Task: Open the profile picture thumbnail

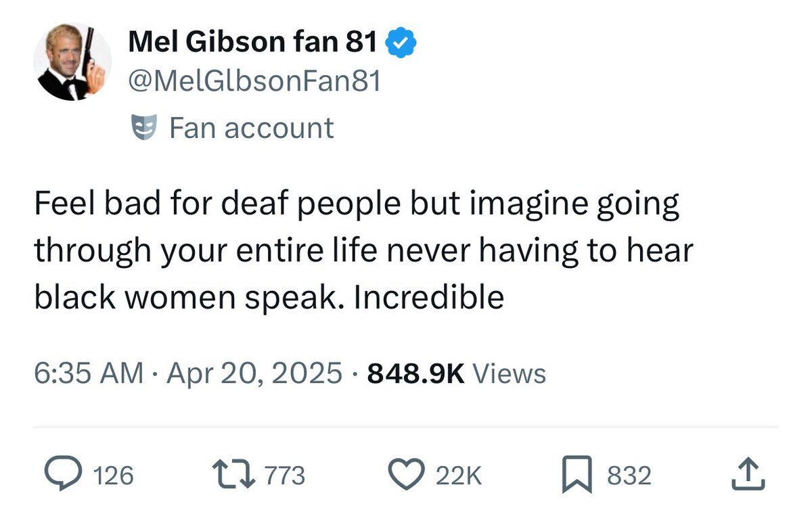Action: pyautogui.click(x=72, y=62)
